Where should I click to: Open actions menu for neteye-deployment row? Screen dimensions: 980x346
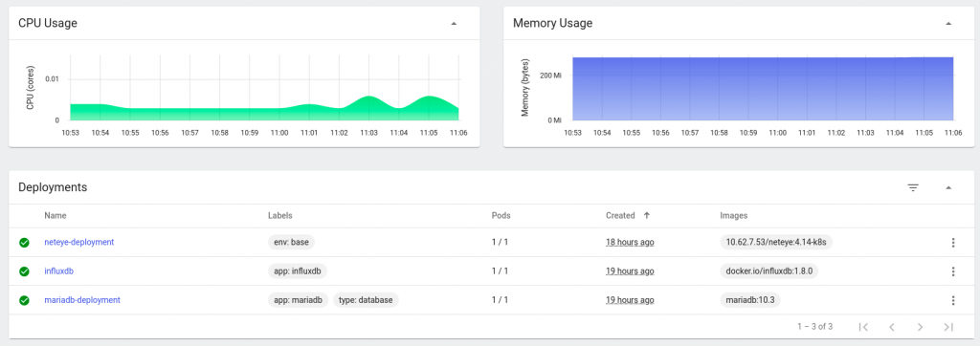tap(953, 243)
